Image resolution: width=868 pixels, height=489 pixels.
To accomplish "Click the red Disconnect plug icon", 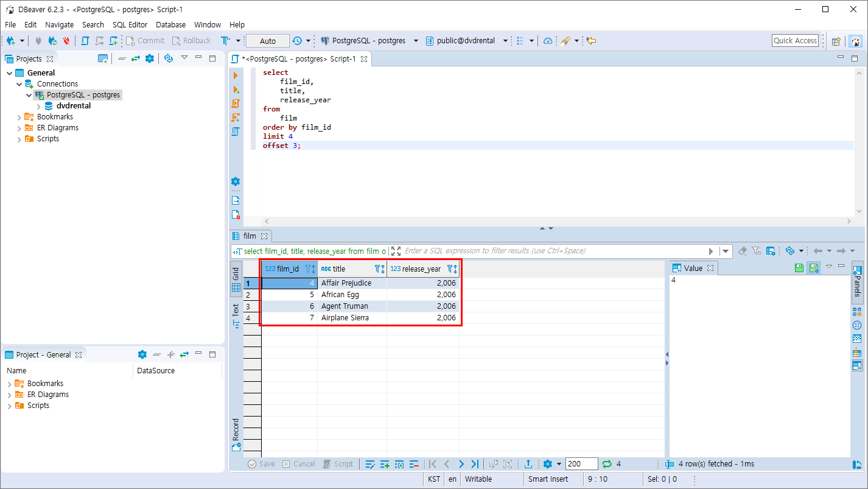I will pos(66,41).
